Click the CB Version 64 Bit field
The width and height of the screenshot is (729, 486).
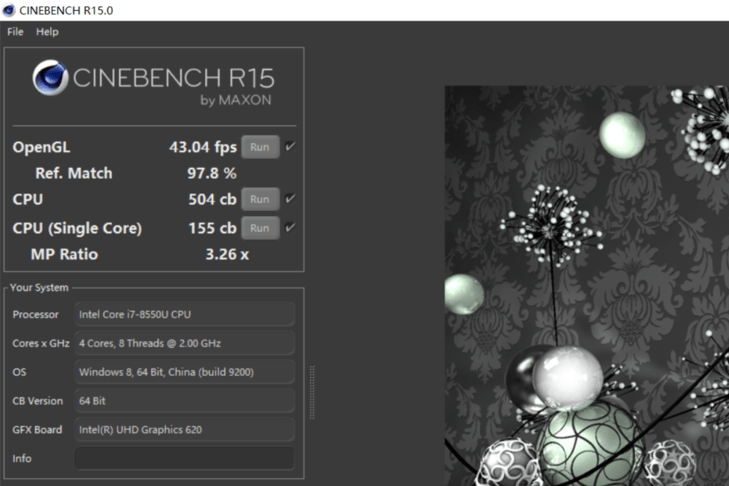point(185,400)
